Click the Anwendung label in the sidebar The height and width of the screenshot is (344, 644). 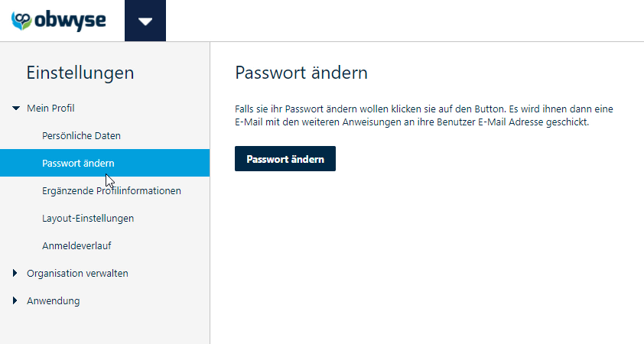point(53,301)
